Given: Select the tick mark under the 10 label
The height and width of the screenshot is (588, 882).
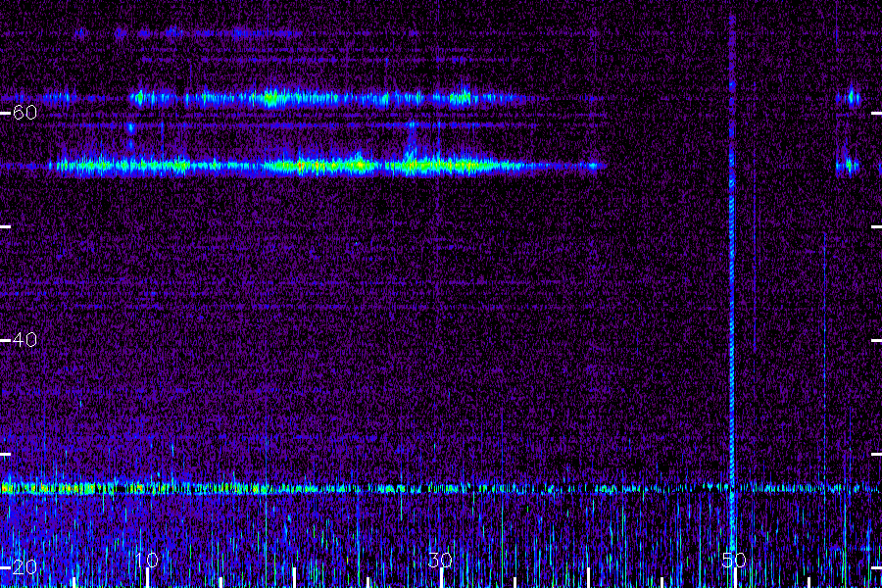Looking at the screenshot, I should [147, 578].
